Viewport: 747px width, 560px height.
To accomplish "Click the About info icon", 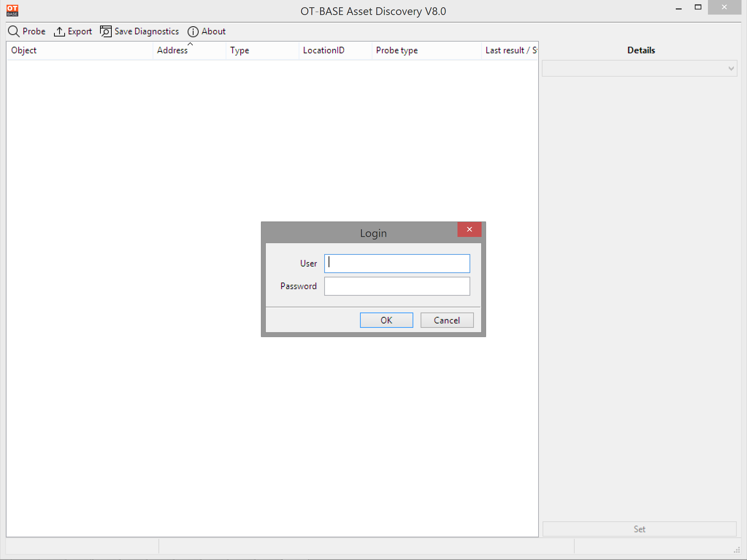I will (193, 32).
